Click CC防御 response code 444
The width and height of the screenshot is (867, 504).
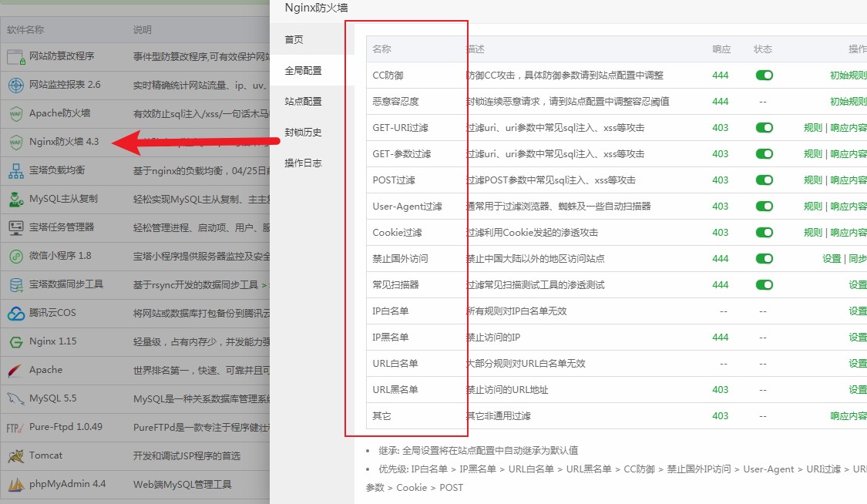click(x=721, y=76)
